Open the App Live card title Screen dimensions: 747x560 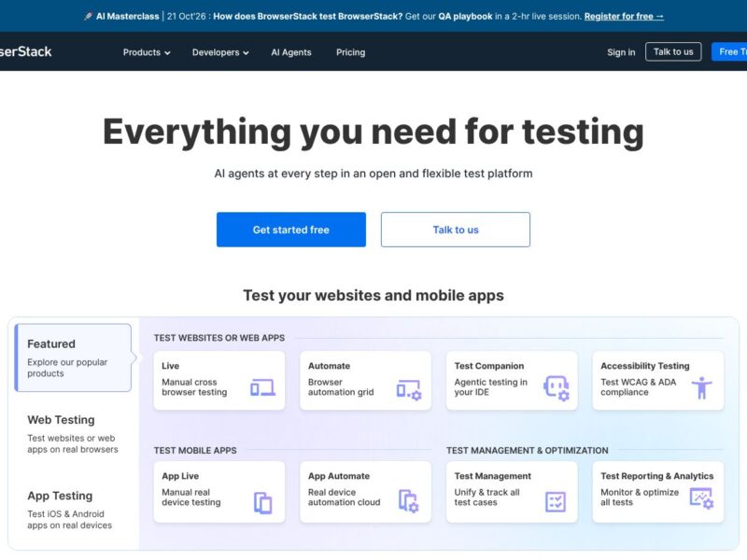(x=180, y=476)
